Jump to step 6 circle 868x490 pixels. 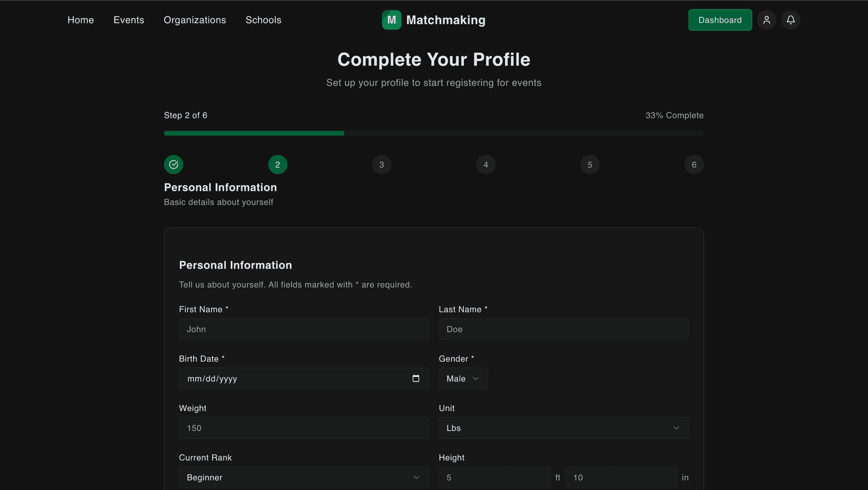tap(694, 165)
